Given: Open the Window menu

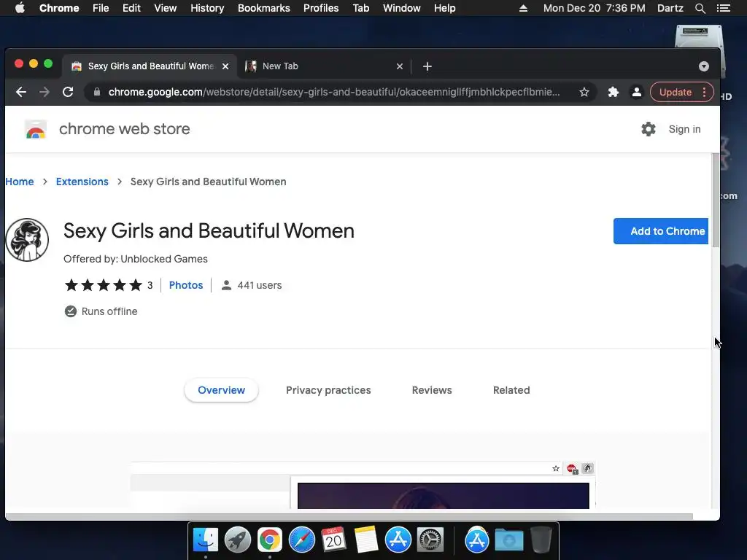Looking at the screenshot, I should (402, 8).
